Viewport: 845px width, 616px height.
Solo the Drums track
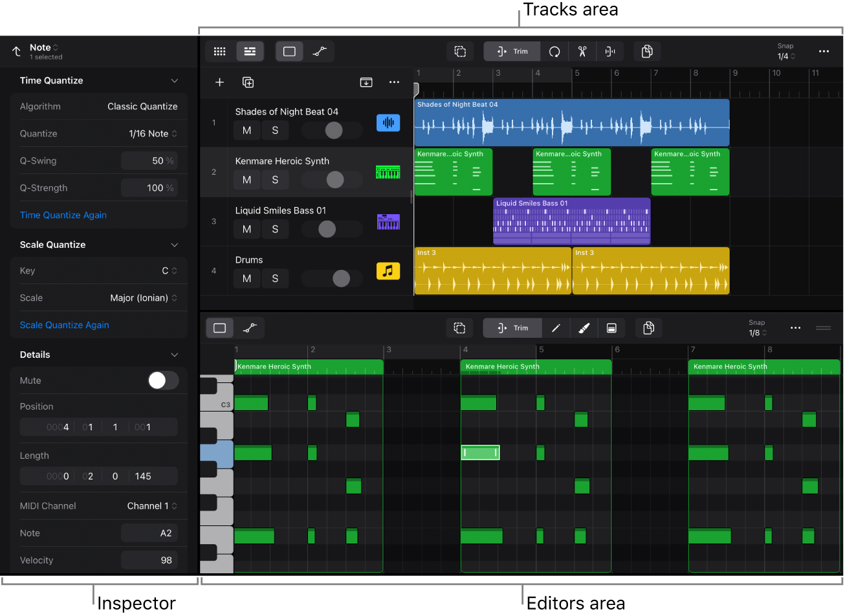pyautogui.click(x=275, y=278)
